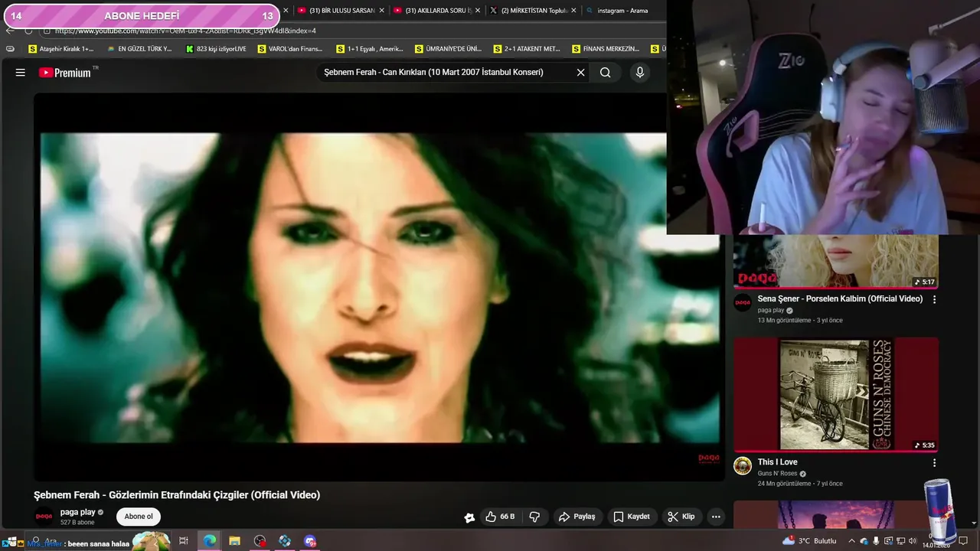Screen dimensions: 980x551
Task: Open 823 kişi izliyor LIVE bookmark
Action: coord(216,49)
